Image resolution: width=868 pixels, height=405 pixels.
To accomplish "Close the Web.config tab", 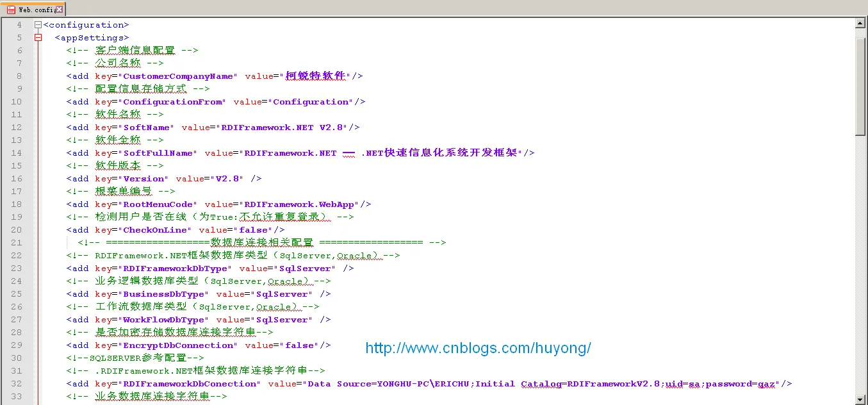I will point(59,10).
